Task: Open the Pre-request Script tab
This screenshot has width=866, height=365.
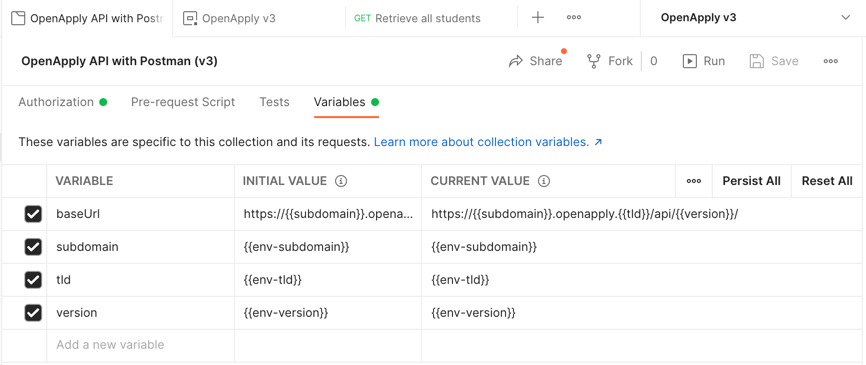Action: coord(183,102)
